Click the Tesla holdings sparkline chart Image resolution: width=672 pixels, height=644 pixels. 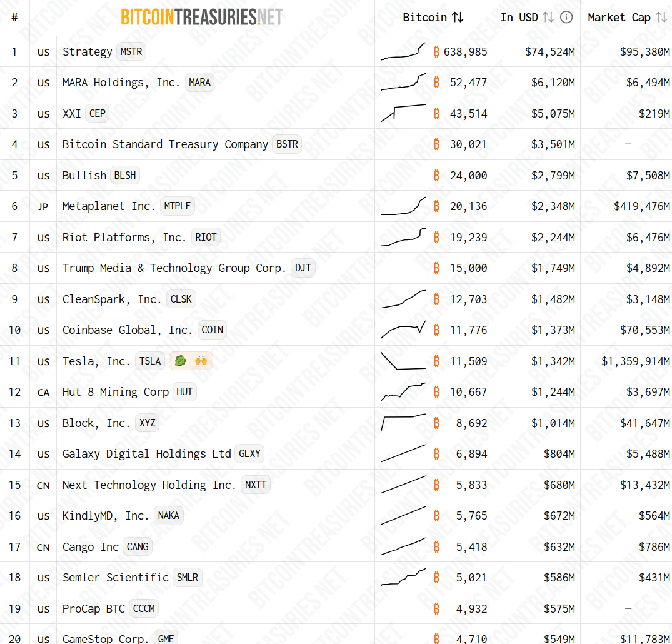coord(403,361)
